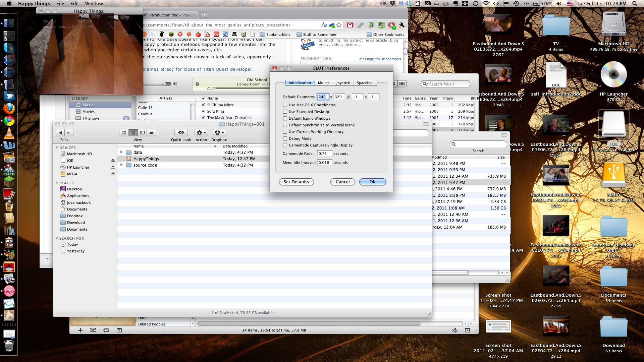Check the Debug Mode option
Viewport: 644px width, 362px height.
coord(285,138)
